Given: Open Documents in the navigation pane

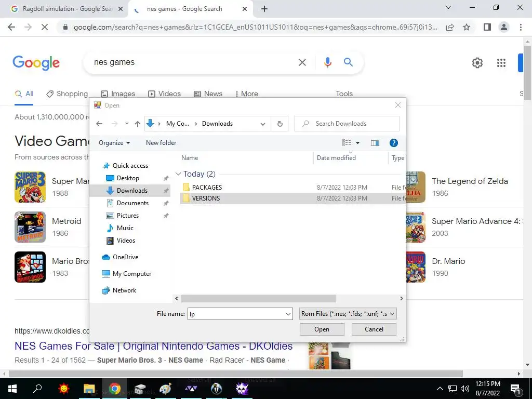Looking at the screenshot, I should click(132, 203).
